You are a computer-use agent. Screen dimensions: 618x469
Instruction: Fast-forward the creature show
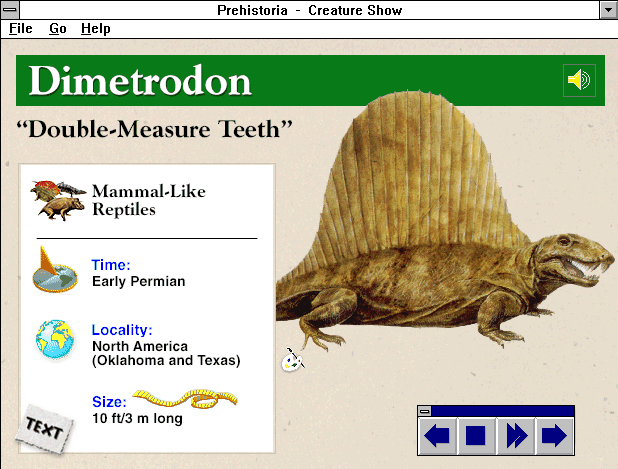tap(516, 436)
